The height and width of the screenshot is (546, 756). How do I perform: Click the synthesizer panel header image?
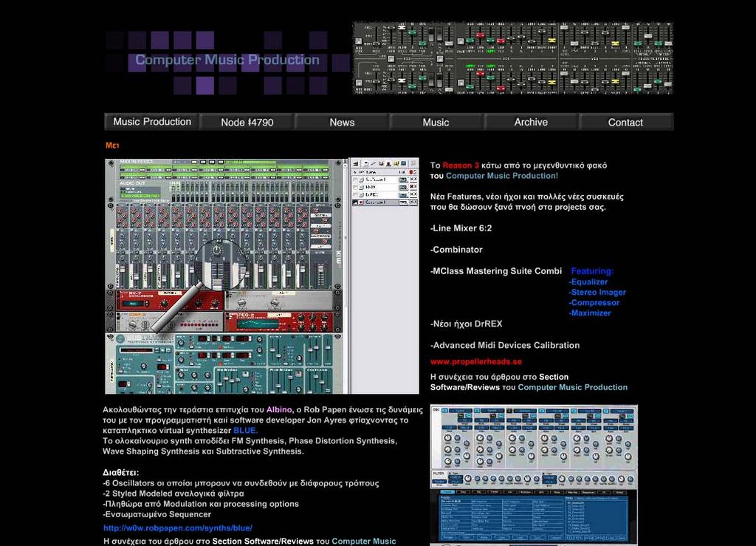[x=512, y=58]
